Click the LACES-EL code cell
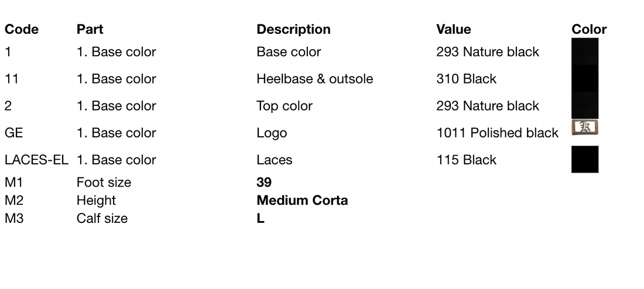 (36, 159)
